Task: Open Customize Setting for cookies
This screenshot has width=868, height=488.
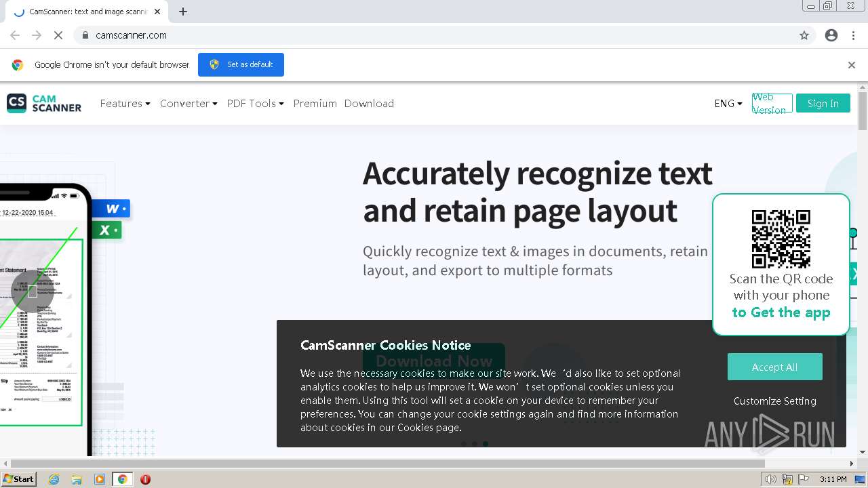Action: point(774,401)
